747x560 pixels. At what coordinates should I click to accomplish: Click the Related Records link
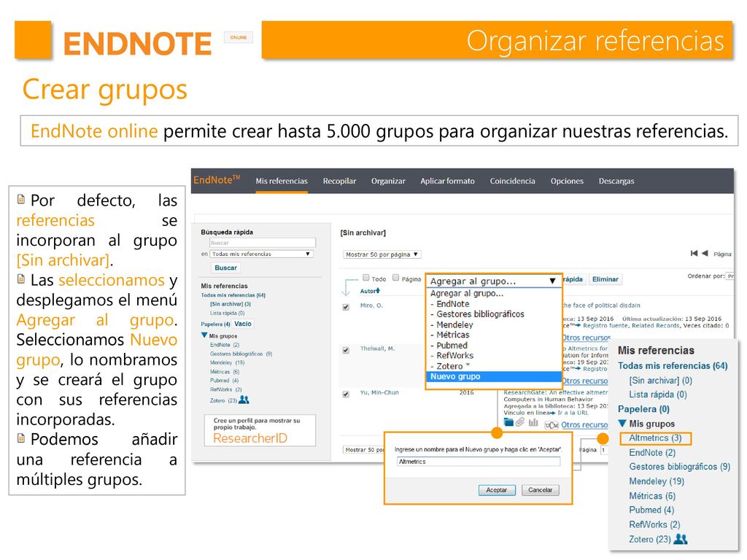click(x=657, y=326)
